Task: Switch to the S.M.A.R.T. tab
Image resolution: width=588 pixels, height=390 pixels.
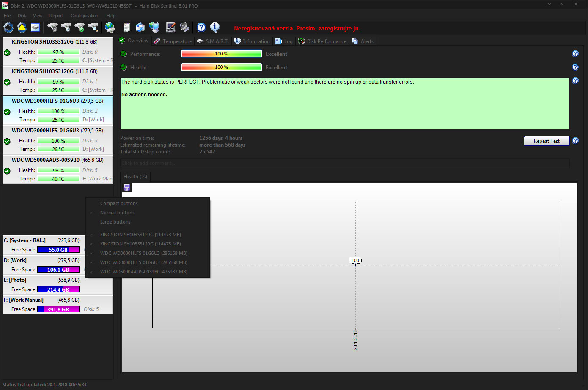Action: pos(213,41)
